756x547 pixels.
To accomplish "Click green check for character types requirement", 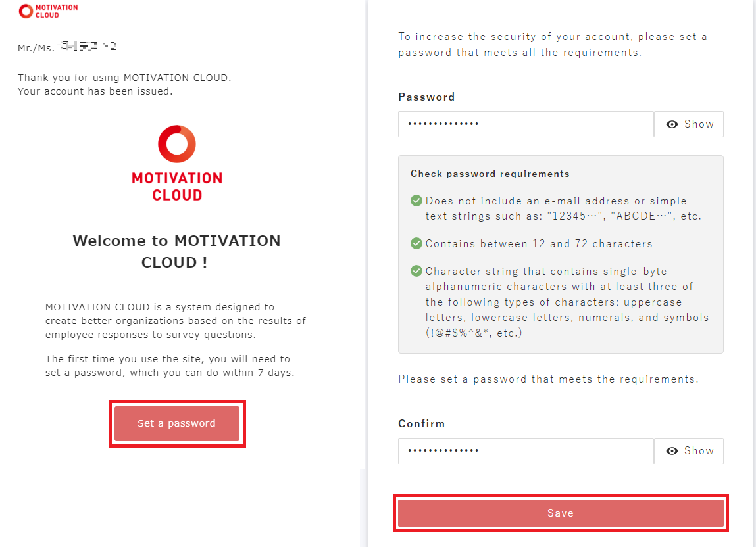I will pyautogui.click(x=416, y=271).
